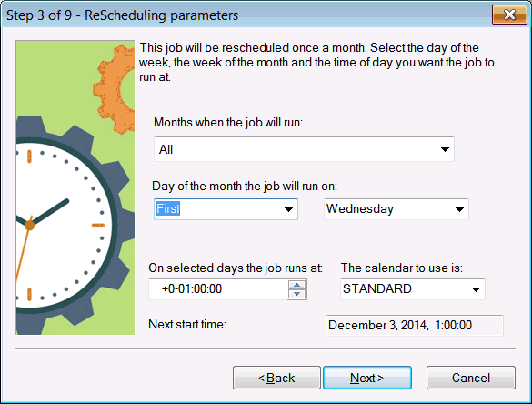The width and height of the screenshot is (532, 404).
Task: Increase run time with the up spinner arrow
Action: [296, 285]
